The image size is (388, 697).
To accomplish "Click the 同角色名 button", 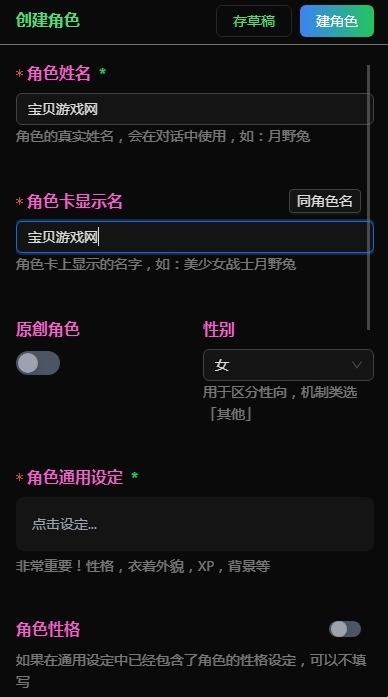I will tap(325, 201).
